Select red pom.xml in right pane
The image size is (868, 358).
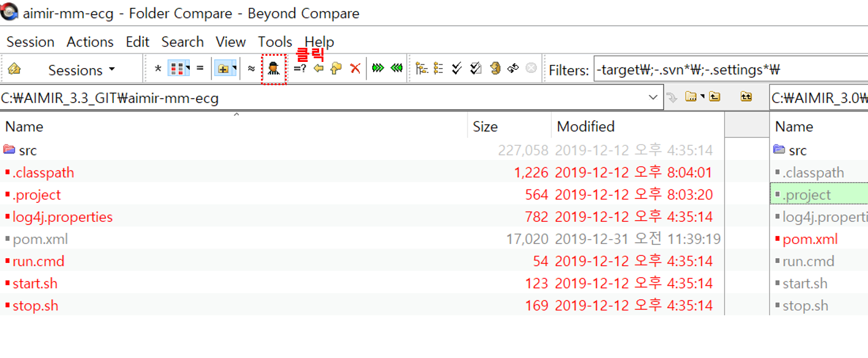[807, 239]
